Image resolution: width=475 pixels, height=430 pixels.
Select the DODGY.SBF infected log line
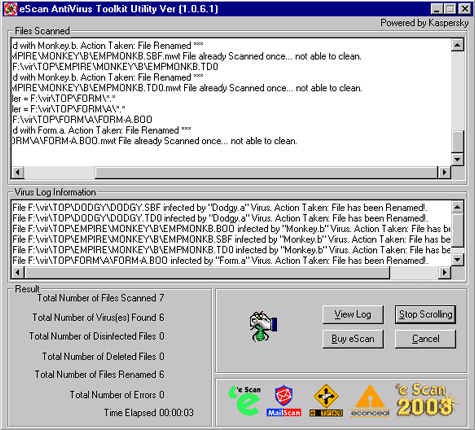pyautogui.click(x=220, y=208)
